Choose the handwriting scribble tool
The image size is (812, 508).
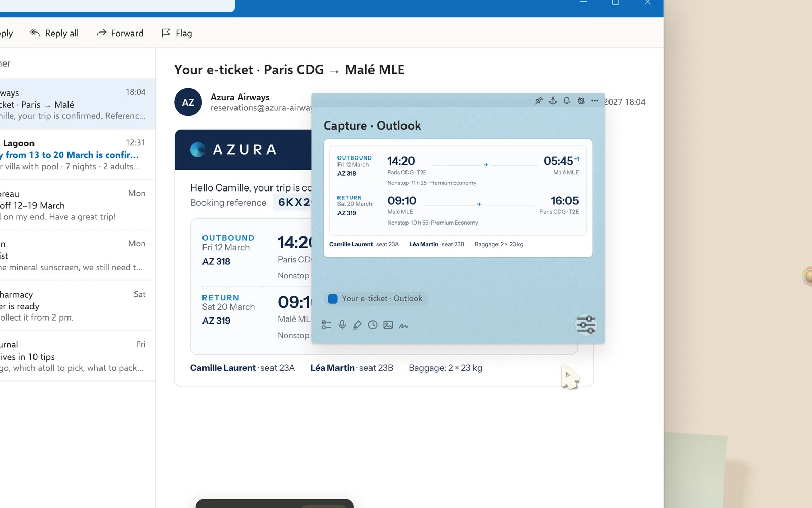coord(403,326)
